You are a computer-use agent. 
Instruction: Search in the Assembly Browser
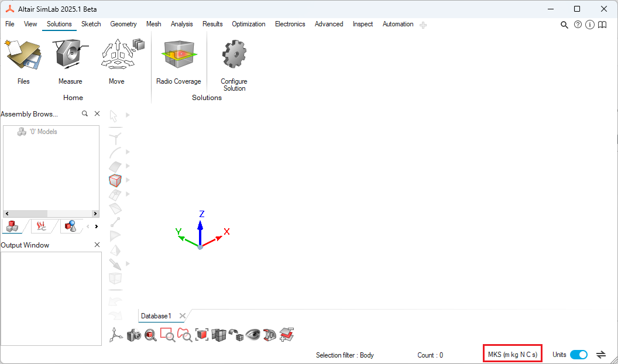pyautogui.click(x=85, y=114)
